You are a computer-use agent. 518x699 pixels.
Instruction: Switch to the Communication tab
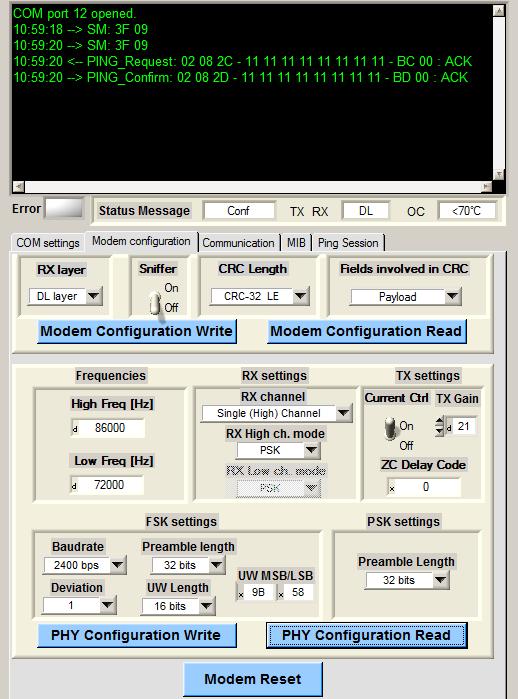[x=238, y=243]
